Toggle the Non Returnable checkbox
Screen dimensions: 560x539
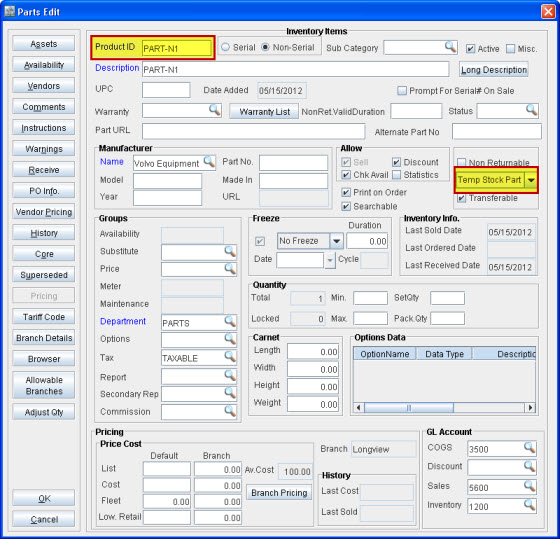[462, 163]
